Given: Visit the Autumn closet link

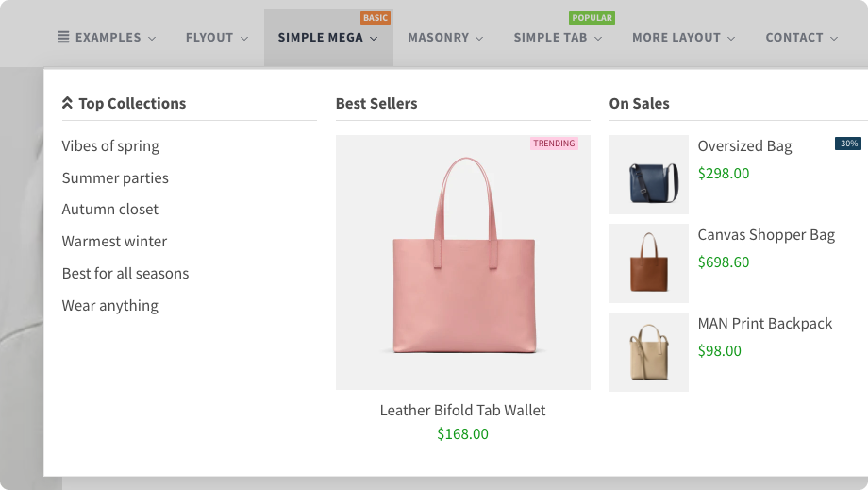Looking at the screenshot, I should 110,210.
